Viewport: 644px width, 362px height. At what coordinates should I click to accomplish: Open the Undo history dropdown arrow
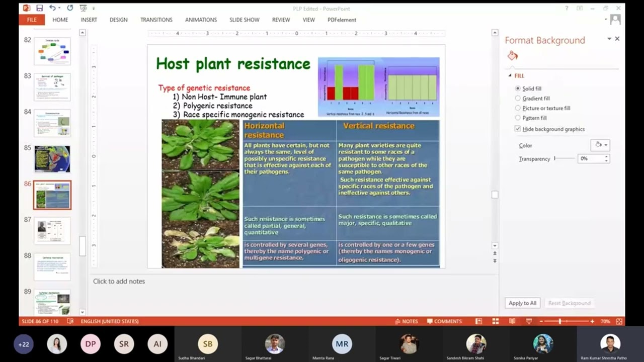[x=59, y=8]
